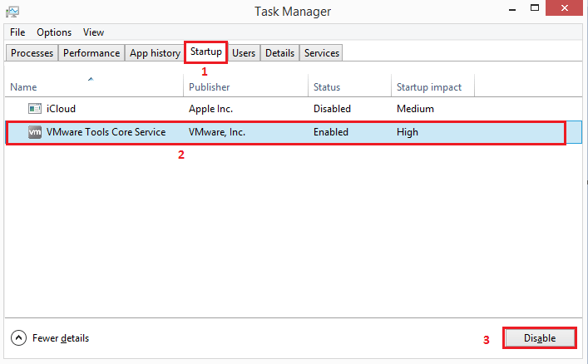Click the iCloud app icon

(35, 109)
